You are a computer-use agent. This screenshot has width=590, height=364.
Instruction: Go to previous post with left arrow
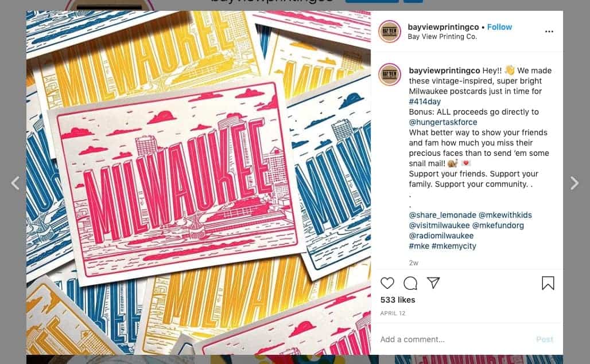15,183
